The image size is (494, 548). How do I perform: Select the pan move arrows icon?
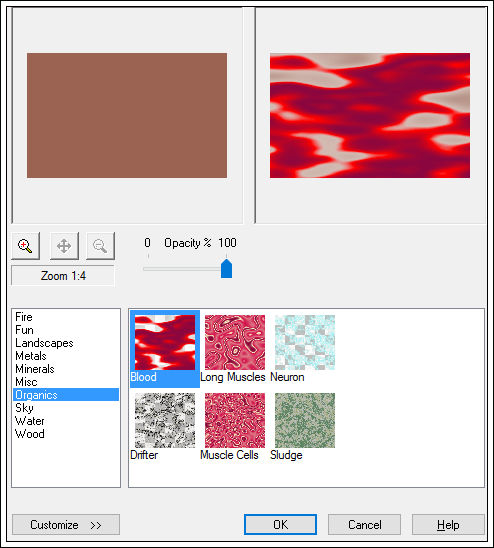pyautogui.click(x=64, y=246)
